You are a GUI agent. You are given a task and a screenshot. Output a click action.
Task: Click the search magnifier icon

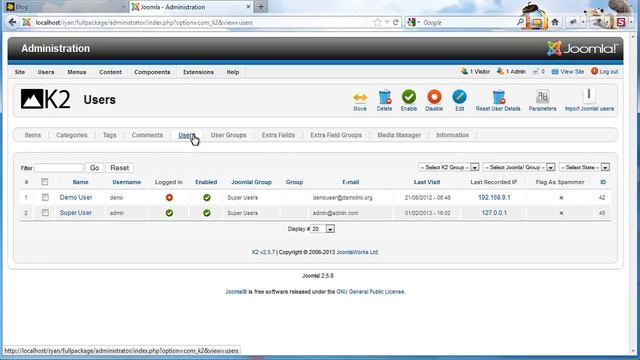pyautogui.click(x=520, y=22)
